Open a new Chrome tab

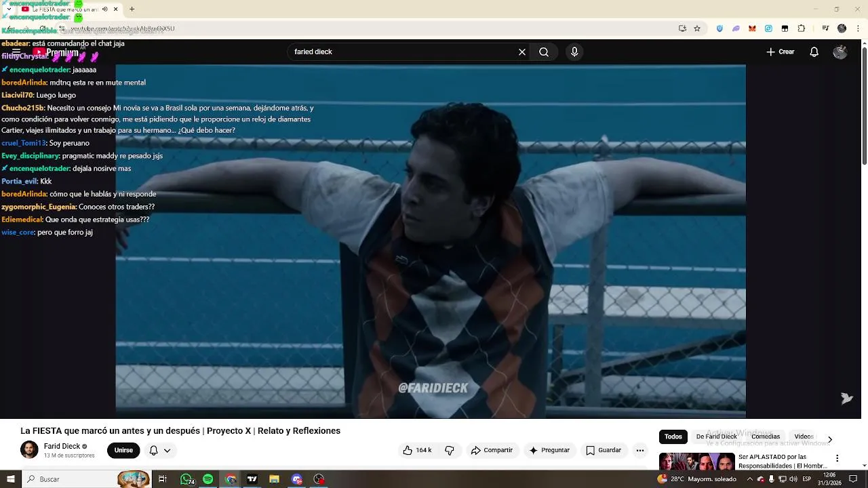tap(132, 9)
